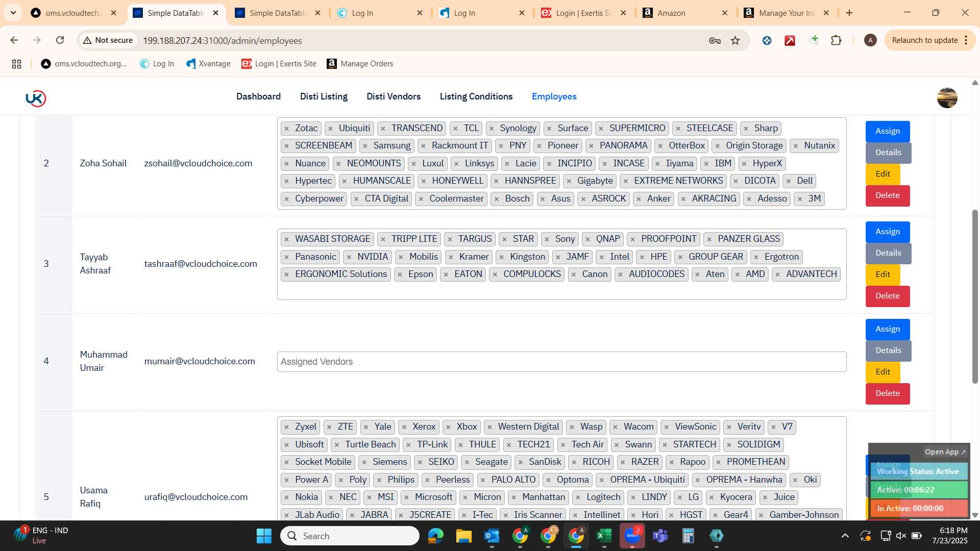Open Calculator from the taskbar
This screenshot has width=980, height=551.
[x=688, y=536]
